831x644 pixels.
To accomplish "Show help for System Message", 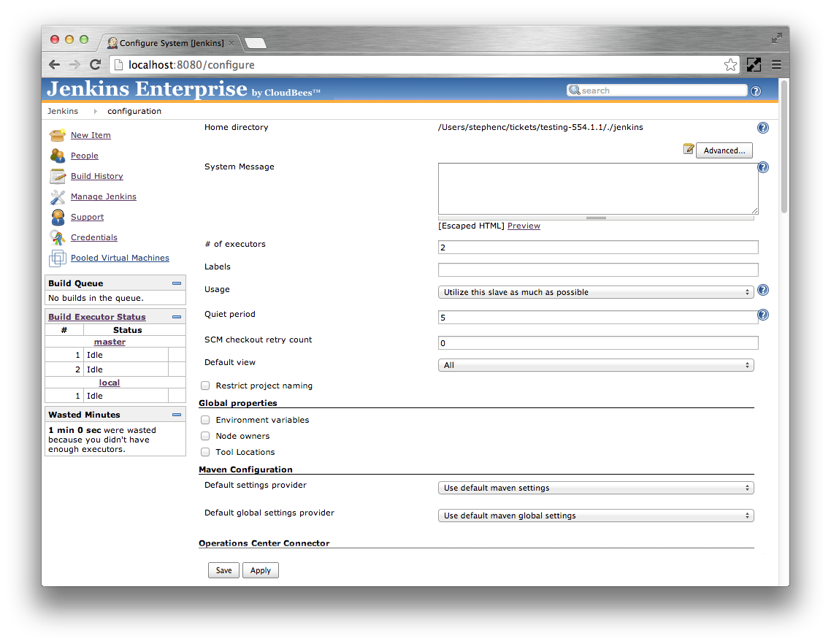I will (762, 167).
